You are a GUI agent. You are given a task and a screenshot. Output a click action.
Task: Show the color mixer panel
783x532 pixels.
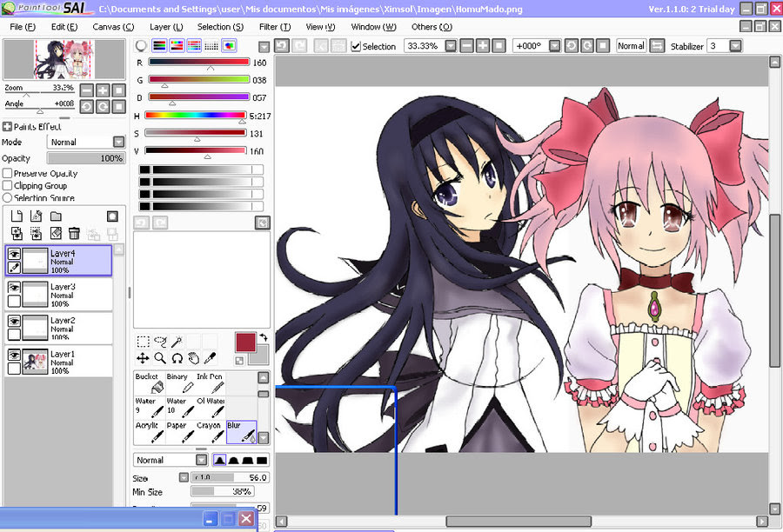coord(194,45)
